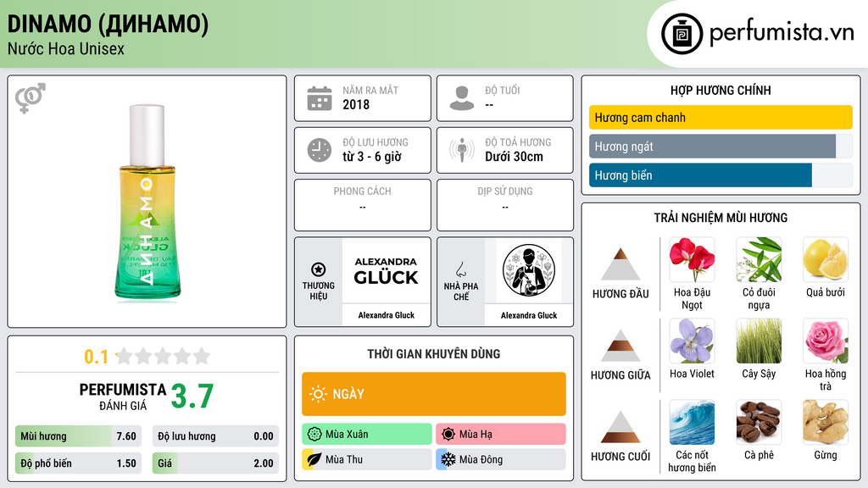
Task: Click the sun icon for Mùa Hạ
Action: [448, 435]
